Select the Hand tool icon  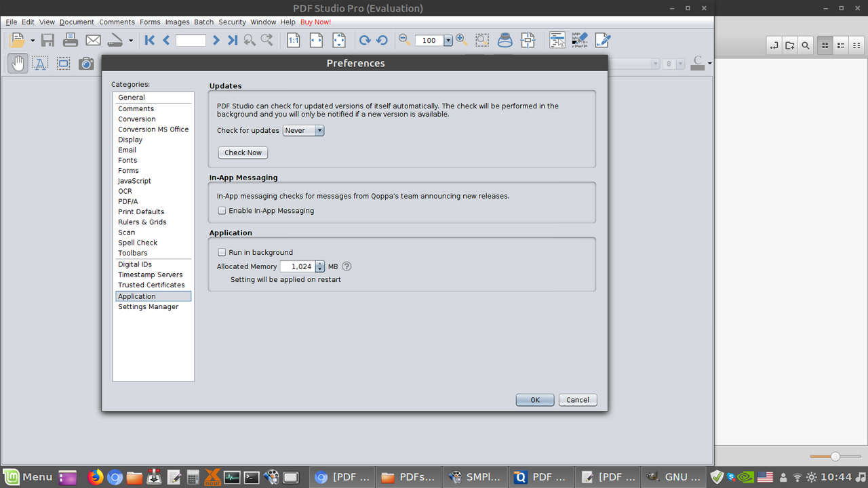(x=18, y=64)
